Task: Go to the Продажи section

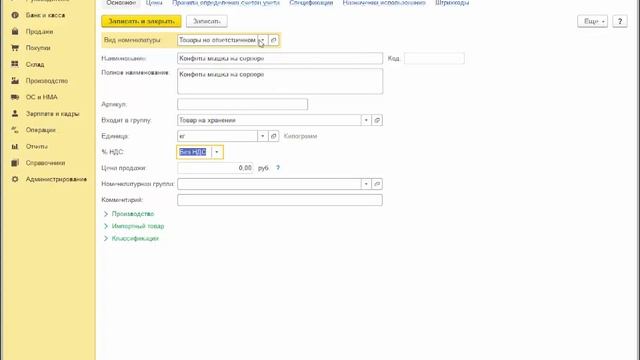Action: [39, 31]
